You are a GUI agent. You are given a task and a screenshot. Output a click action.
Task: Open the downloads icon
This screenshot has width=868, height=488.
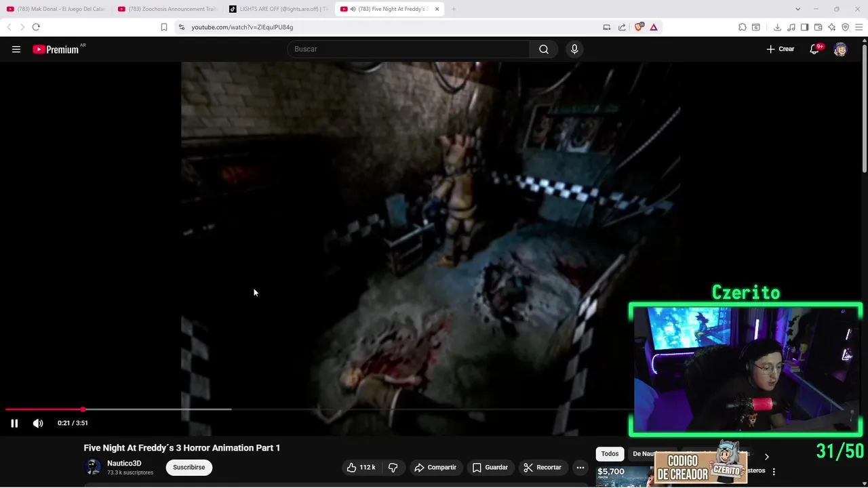click(777, 27)
